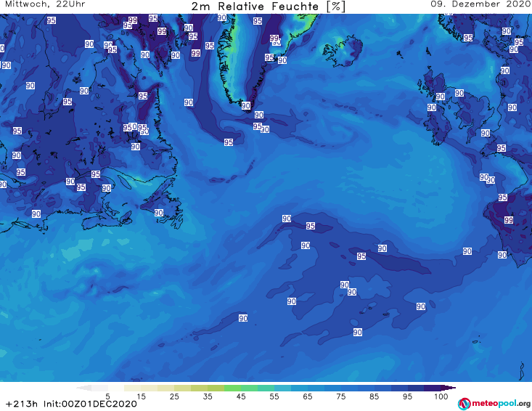Click the '99' contour label over France

click(509, 220)
